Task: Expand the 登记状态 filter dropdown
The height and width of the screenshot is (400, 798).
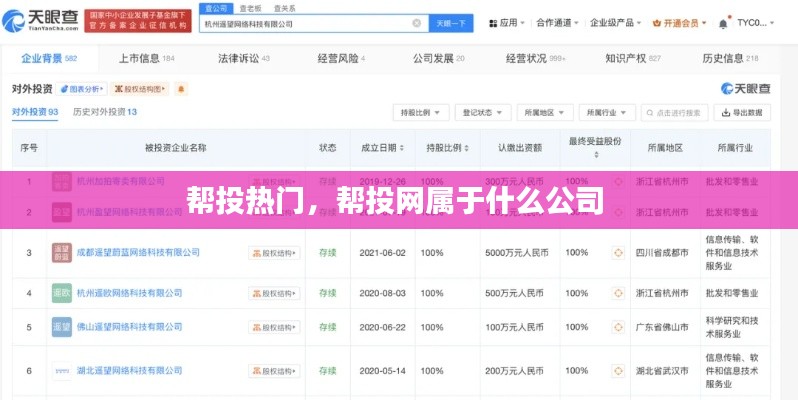Action: [x=480, y=113]
